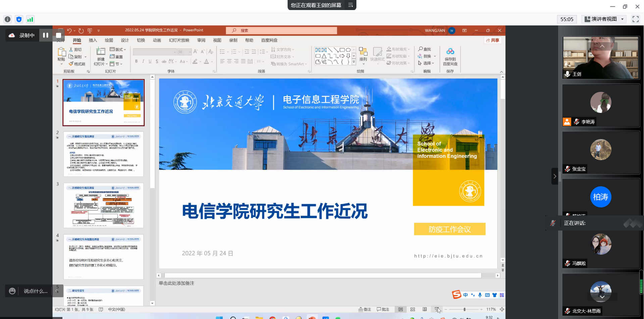
Task: Toggle Underline formatting
Action: click(x=150, y=61)
